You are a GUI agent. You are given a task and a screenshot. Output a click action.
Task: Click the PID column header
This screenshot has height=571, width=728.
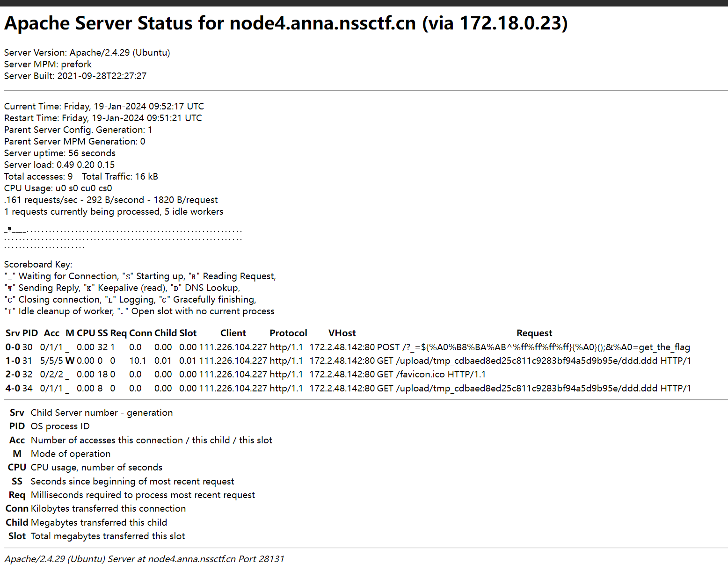coord(30,333)
